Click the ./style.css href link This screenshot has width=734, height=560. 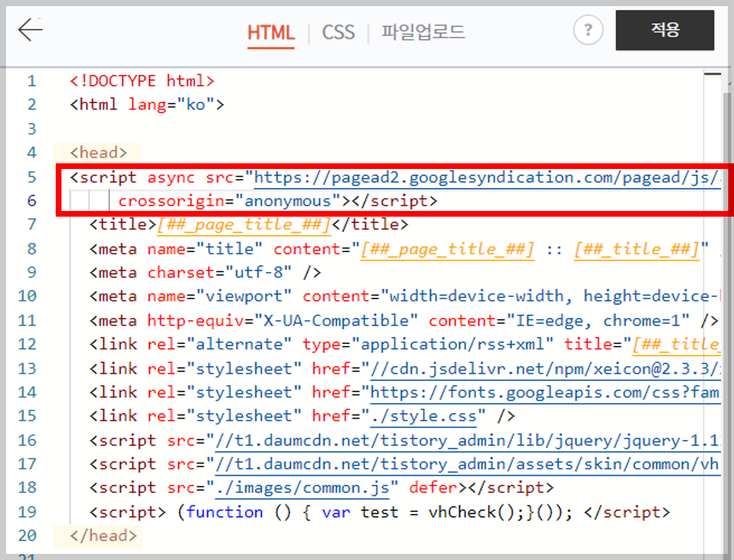click(423, 416)
